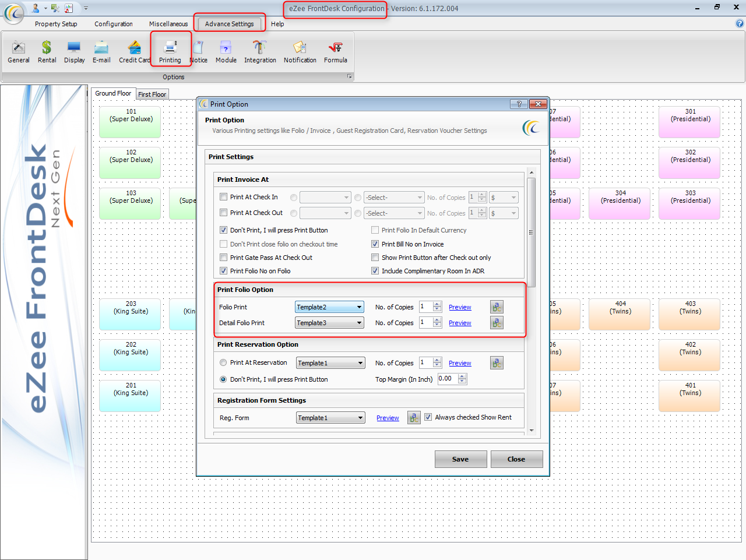Uncheck Print Folio No on Folio
The height and width of the screenshot is (560, 746).
tap(223, 271)
